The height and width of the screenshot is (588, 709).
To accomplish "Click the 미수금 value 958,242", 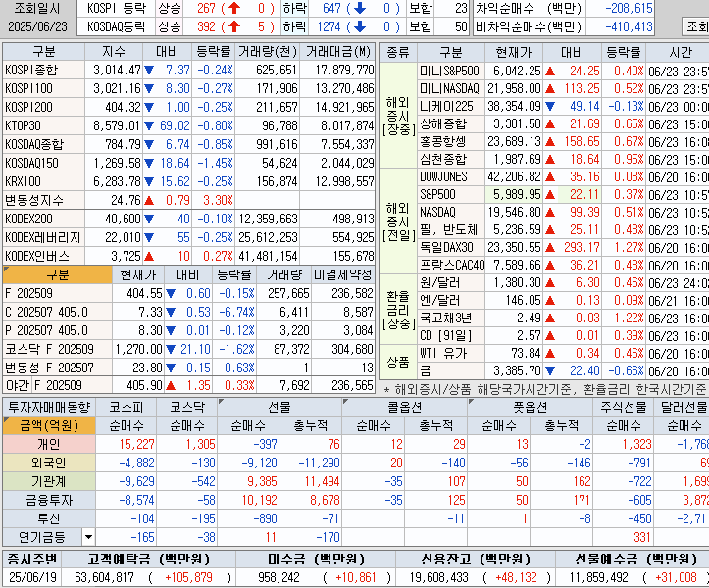I will (279, 577).
